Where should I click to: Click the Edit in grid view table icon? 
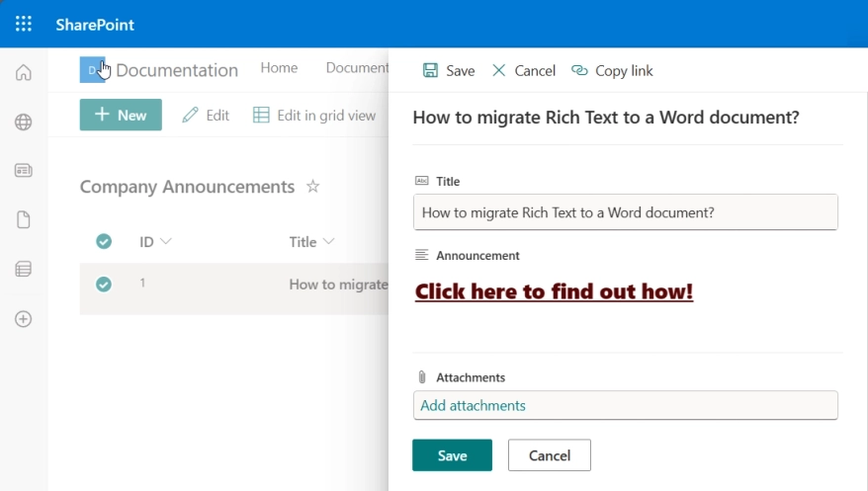pyautogui.click(x=261, y=115)
